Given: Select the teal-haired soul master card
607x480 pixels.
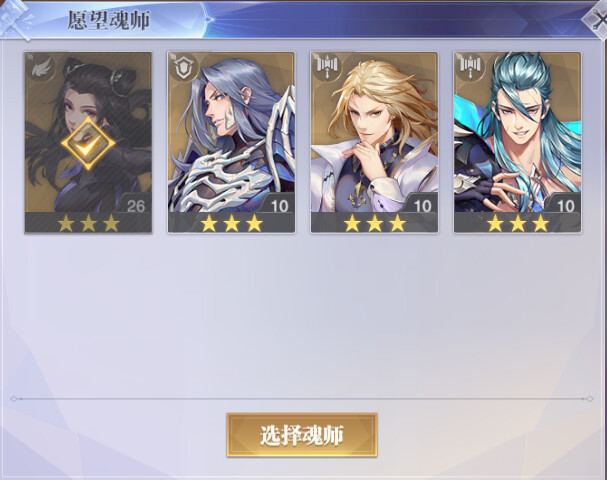Looking at the screenshot, I should (x=518, y=142).
